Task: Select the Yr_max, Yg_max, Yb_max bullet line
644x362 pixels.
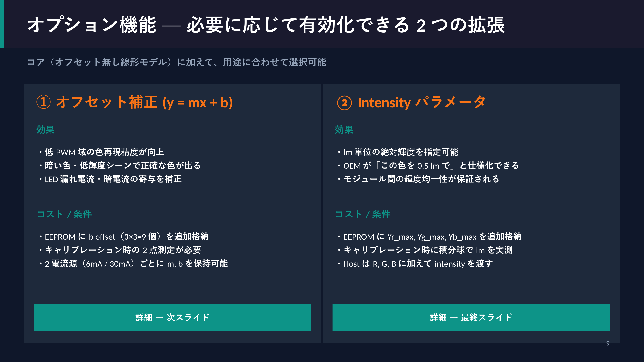Action: (x=432, y=237)
